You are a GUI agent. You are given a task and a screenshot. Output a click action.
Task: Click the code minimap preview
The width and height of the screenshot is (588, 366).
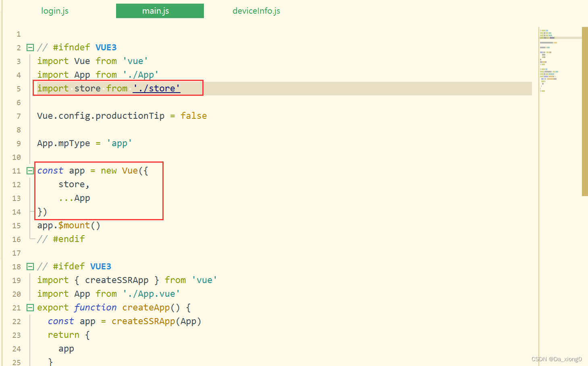(x=560, y=60)
